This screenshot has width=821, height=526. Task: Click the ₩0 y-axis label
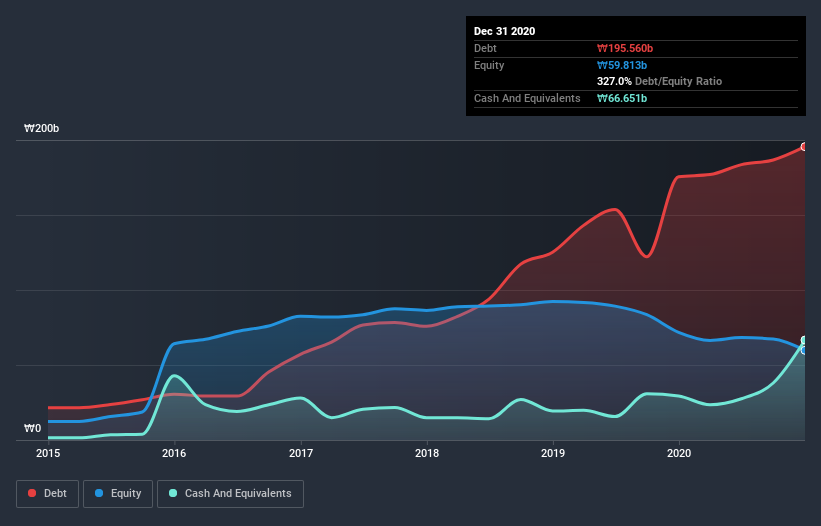[x=32, y=428]
